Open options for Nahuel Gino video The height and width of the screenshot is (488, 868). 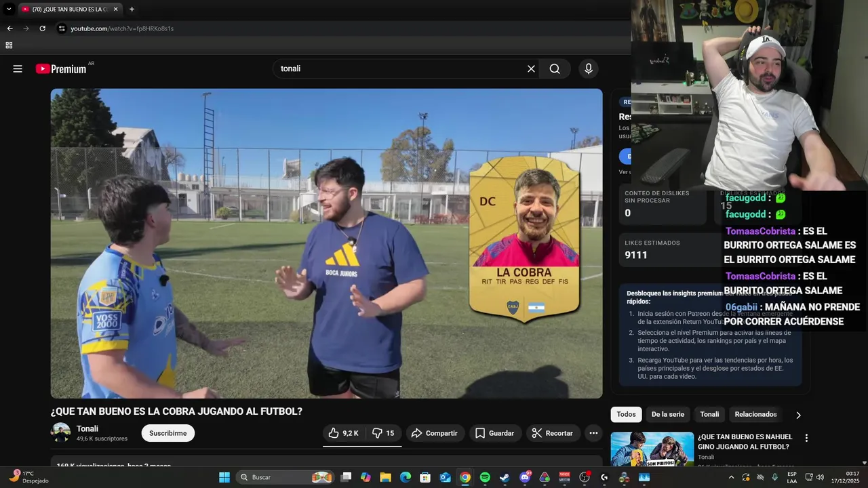point(806,438)
